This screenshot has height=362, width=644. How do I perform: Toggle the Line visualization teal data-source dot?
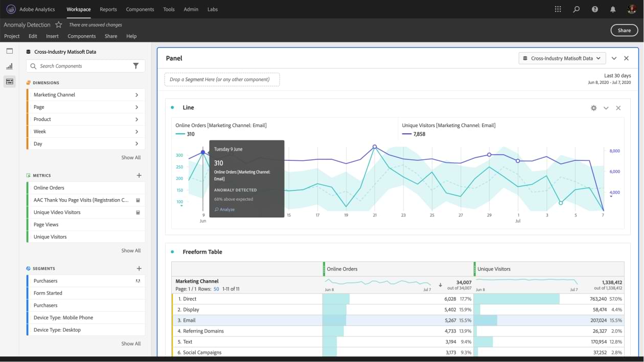click(x=172, y=108)
